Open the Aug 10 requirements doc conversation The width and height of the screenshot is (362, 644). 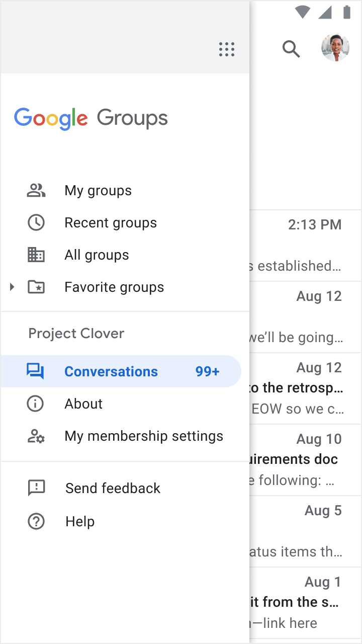(x=306, y=460)
